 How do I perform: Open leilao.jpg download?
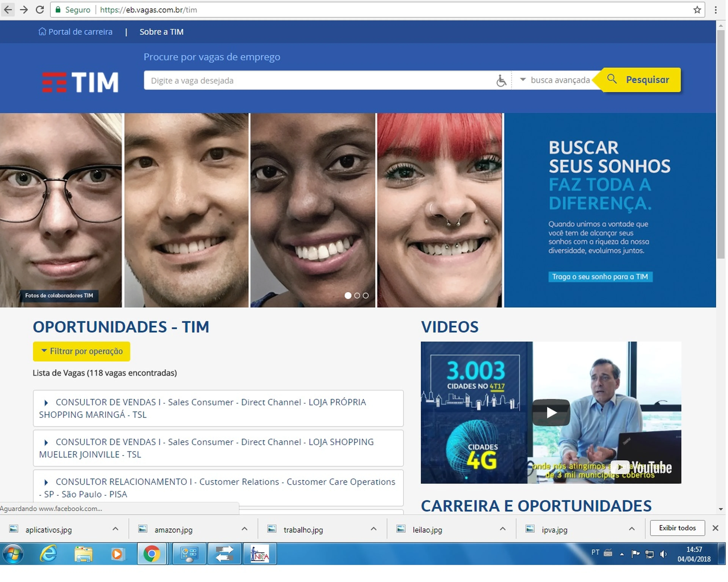pyautogui.click(x=427, y=530)
